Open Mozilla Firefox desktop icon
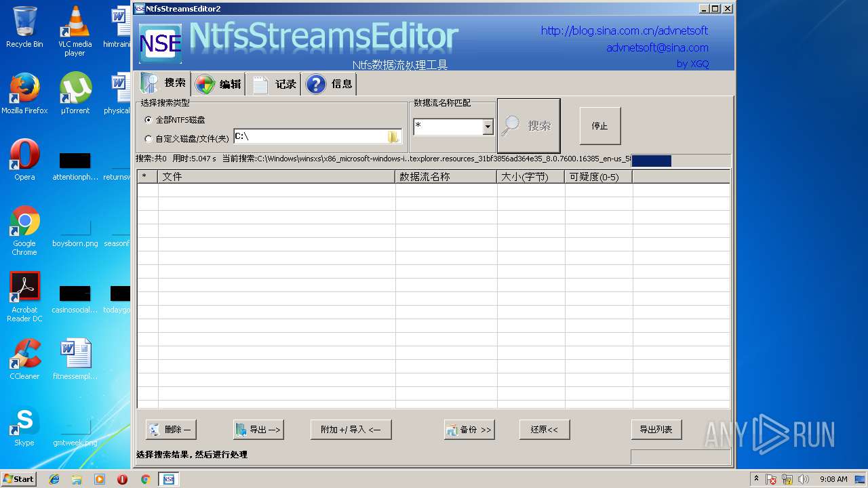This screenshot has width=868, height=488. pos(24,94)
